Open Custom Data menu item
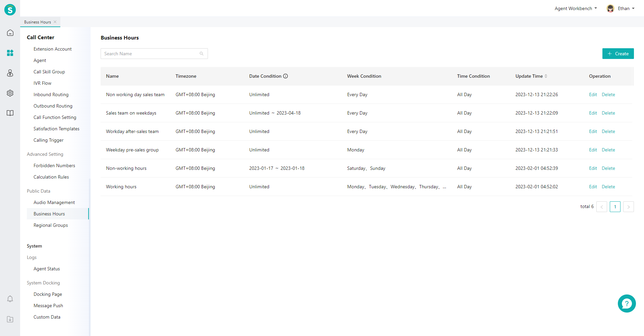The image size is (644, 336). [47, 317]
